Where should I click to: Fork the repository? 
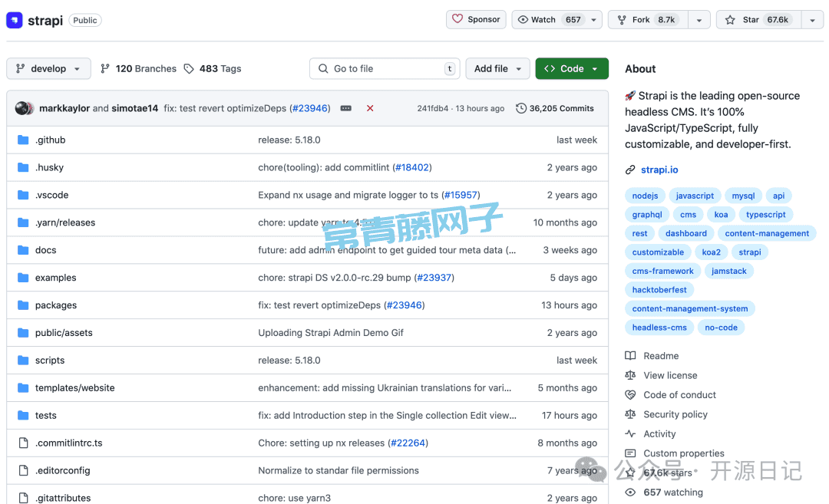click(x=648, y=19)
